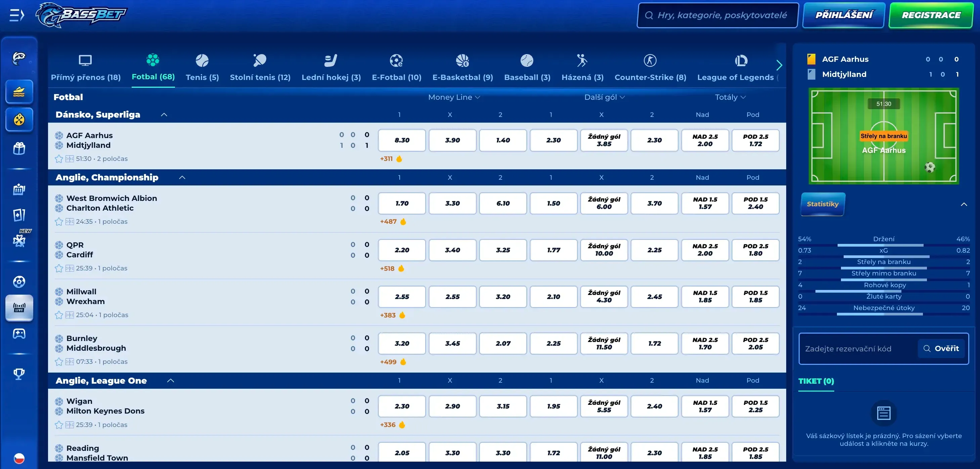980x469 pixels.
Task: Star the Millwall vs Wrexham match
Action: click(x=59, y=315)
